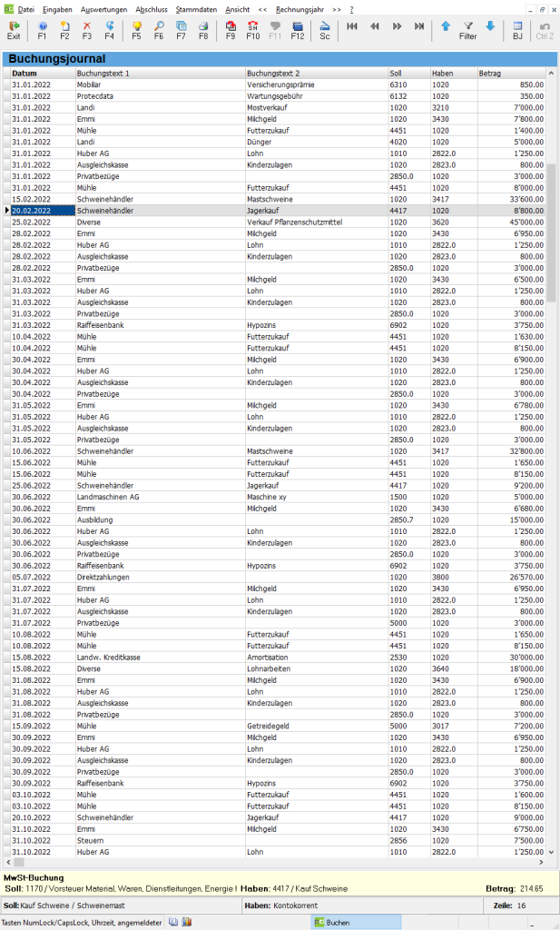
Task: Click the blue up arrow icon
Action: [x=445, y=26]
